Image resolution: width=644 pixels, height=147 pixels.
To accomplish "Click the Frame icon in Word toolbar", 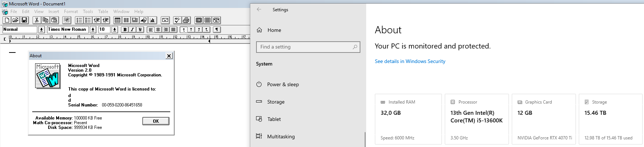I will (x=135, y=20).
